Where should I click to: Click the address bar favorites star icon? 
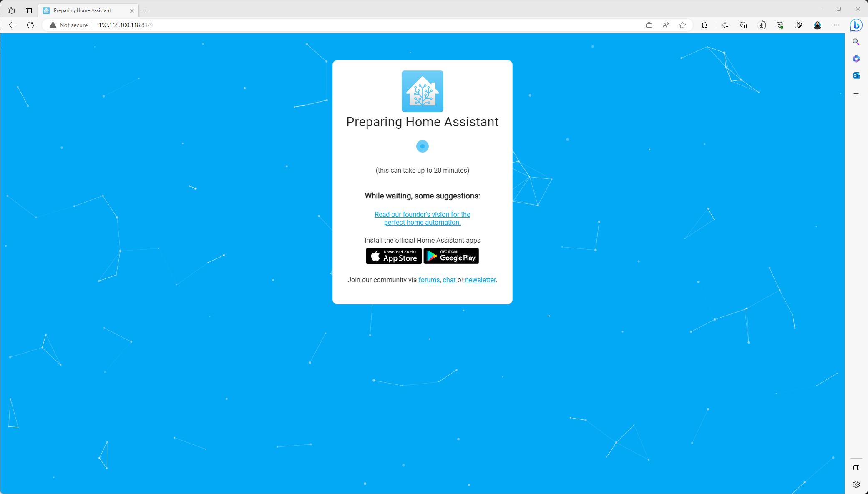click(x=683, y=25)
